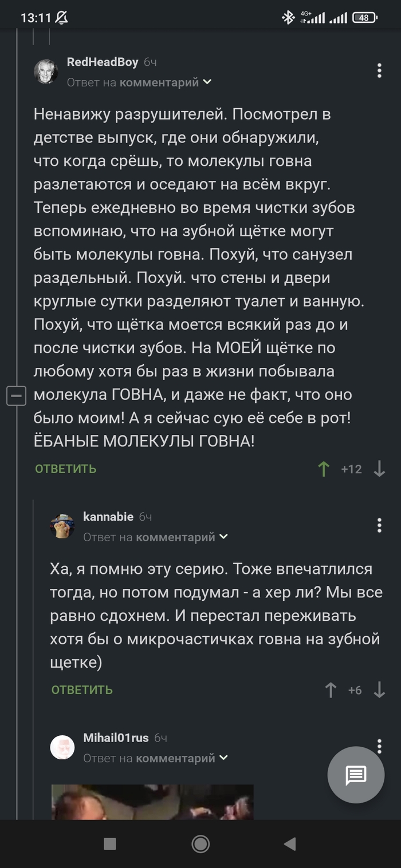Tap the Do Not Disturb icon in status bar
Screen dimensions: 401x868
click(x=60, y=18)
